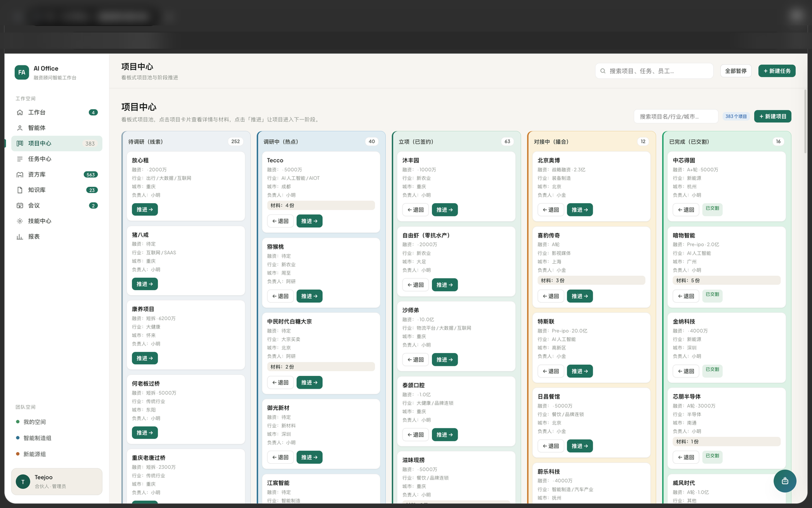Click the 立项（已签约）column header
This screenshot has height=508, width=812.
coord(416,142)
